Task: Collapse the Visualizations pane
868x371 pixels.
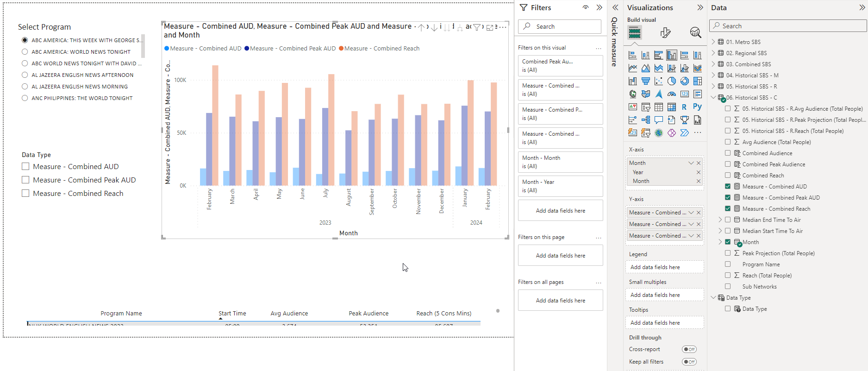Action: (700, 7)
